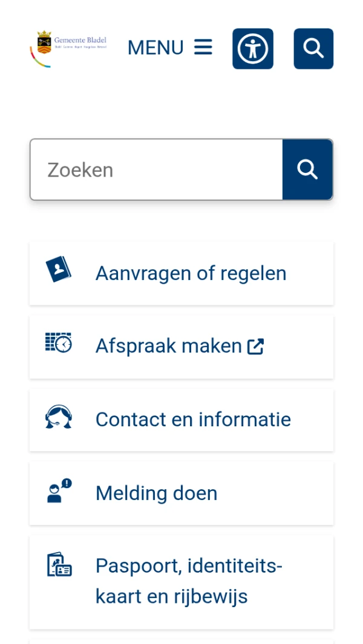Open the Aanvragen of regelen link

[191, 273]
